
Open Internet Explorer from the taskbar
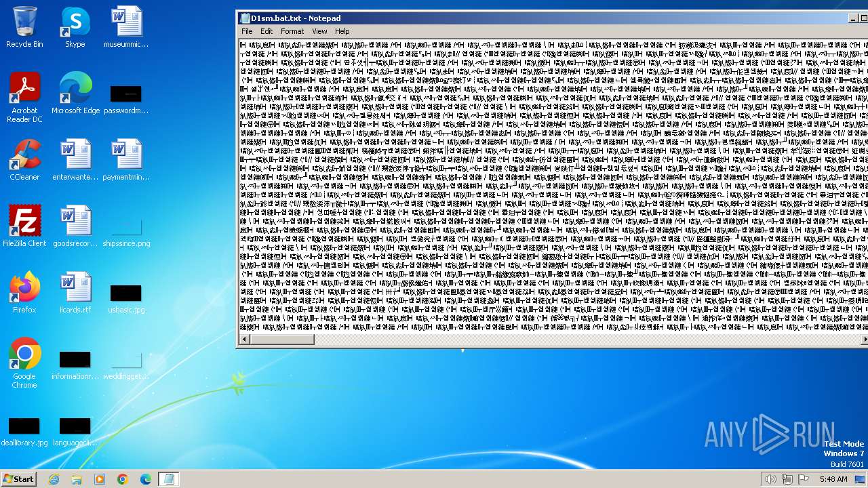pos(54,479)
